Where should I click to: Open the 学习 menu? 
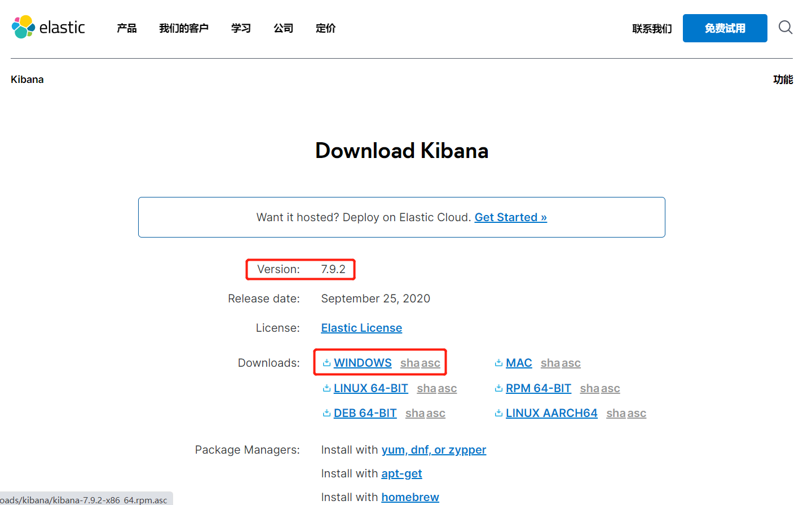click(241, 28)
